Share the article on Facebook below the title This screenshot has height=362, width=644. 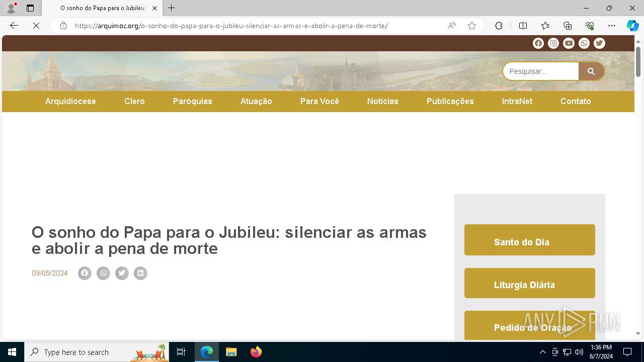click(x=85, y=273)
